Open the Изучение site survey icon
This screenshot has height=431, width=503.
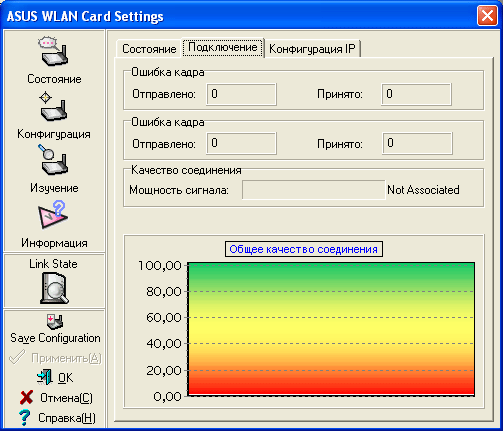[x=53, y=160]
